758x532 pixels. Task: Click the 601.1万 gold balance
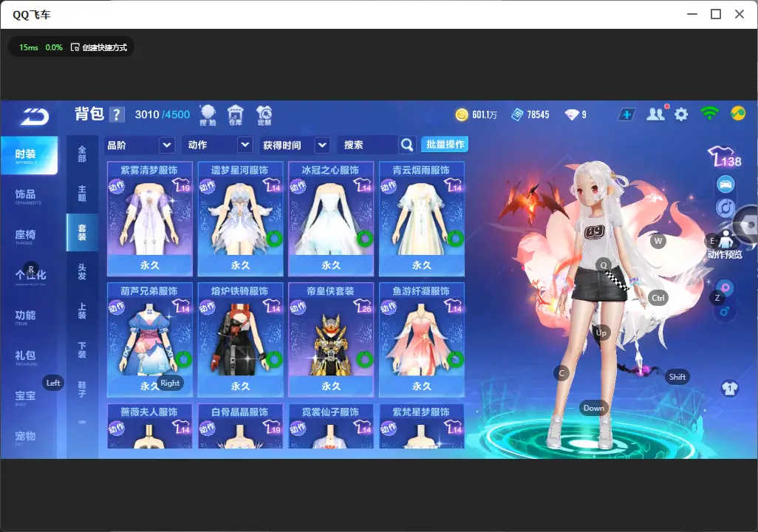pos(485,115)
